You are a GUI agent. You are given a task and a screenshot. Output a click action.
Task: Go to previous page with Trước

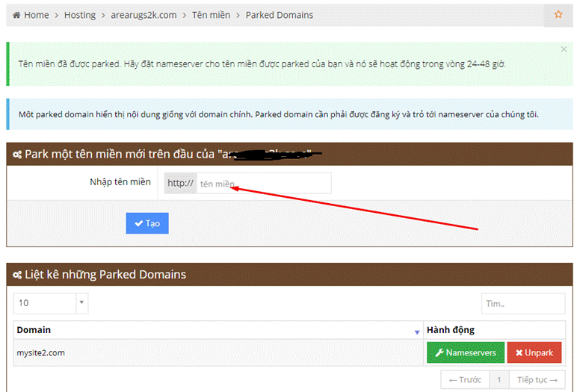click(x=465, y=379)
